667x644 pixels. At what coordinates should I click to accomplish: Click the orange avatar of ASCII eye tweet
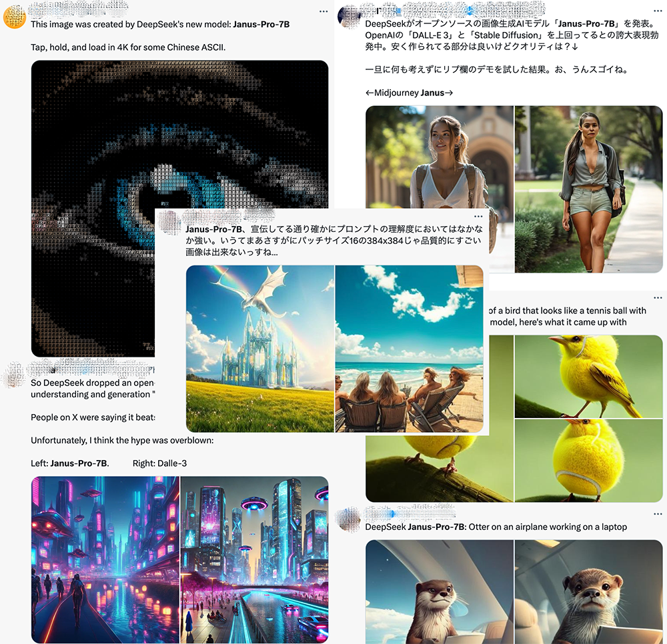15,17
